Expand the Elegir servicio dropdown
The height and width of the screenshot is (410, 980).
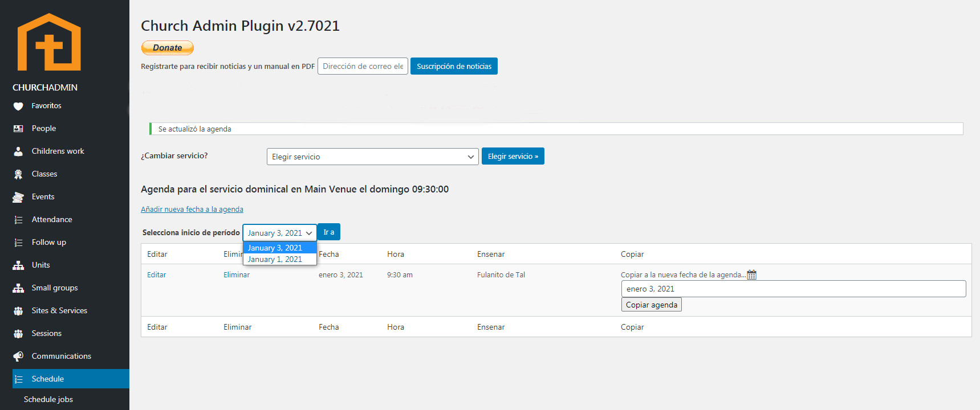click(372, 157)
